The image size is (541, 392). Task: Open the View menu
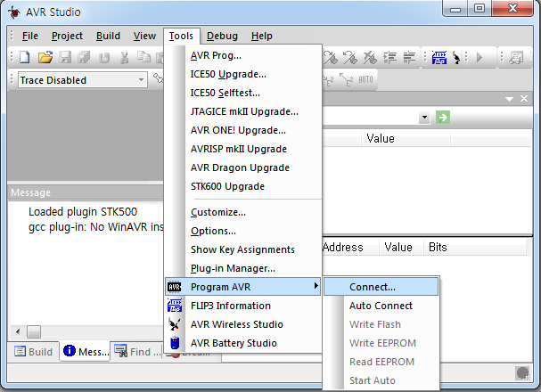click(x=144, y=36)
